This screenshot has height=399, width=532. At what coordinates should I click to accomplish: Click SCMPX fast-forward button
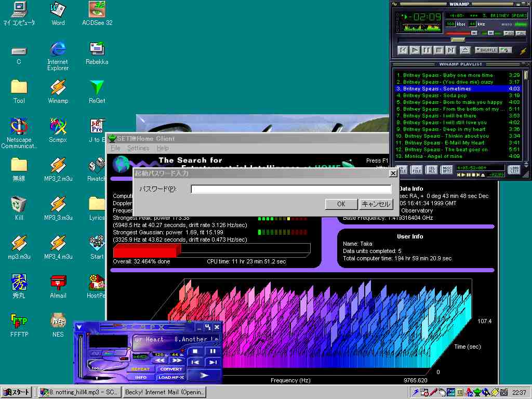tap(177, 361)
